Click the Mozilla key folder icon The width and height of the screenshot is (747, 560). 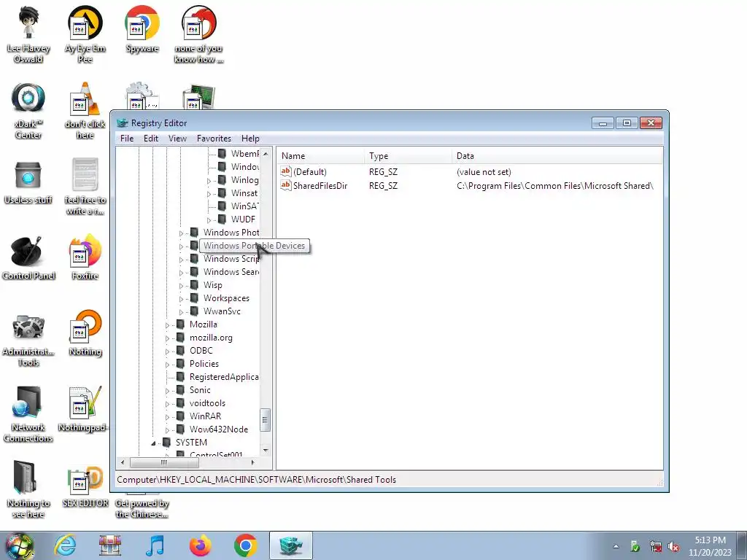click(180, 324)
